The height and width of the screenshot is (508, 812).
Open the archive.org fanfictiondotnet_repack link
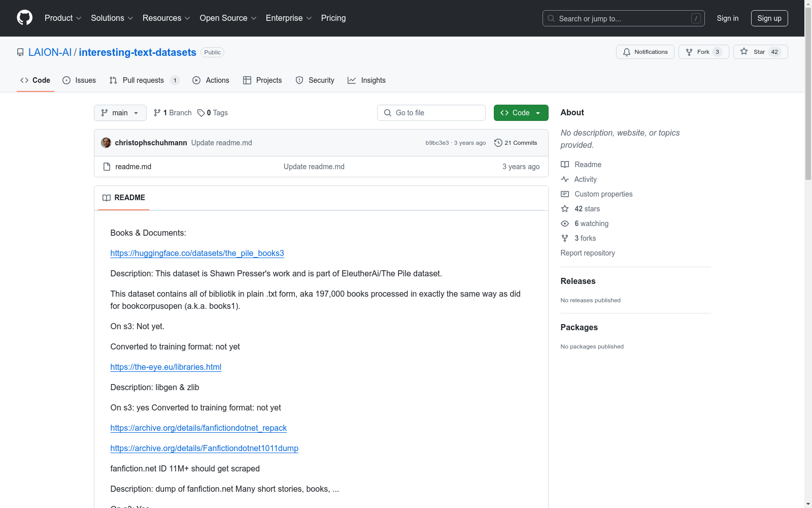pyautogui.click(x=198, y=428)
